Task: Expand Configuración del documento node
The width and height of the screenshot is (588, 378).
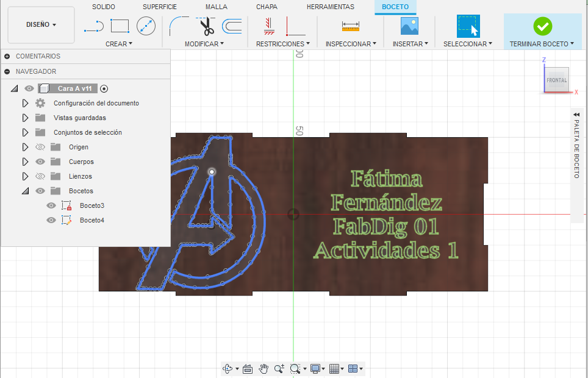Action: 25,103
